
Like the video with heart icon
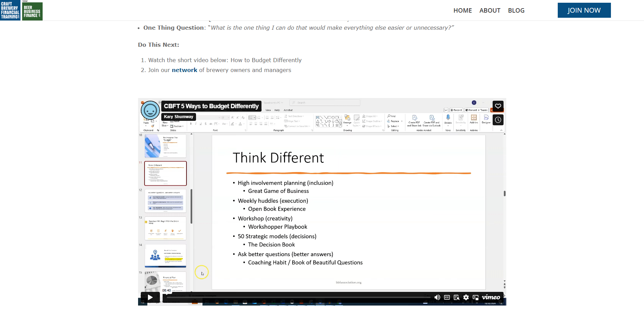tap(498, 106)
